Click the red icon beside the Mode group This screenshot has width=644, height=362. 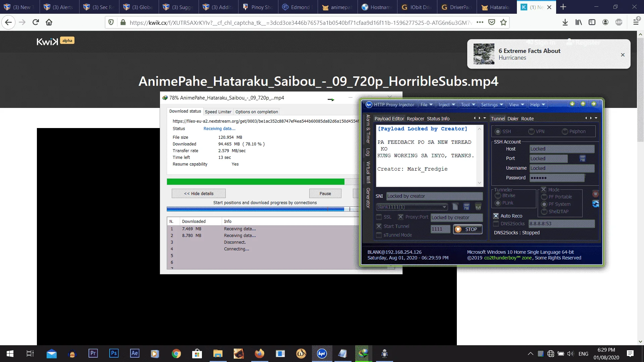[596, 194]
